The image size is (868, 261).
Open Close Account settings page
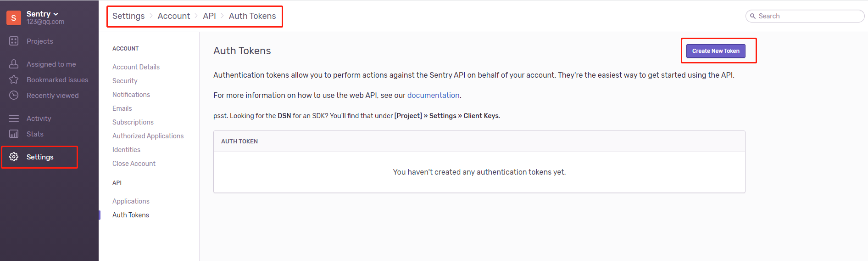pyautogui.click(x=134, y=164)
